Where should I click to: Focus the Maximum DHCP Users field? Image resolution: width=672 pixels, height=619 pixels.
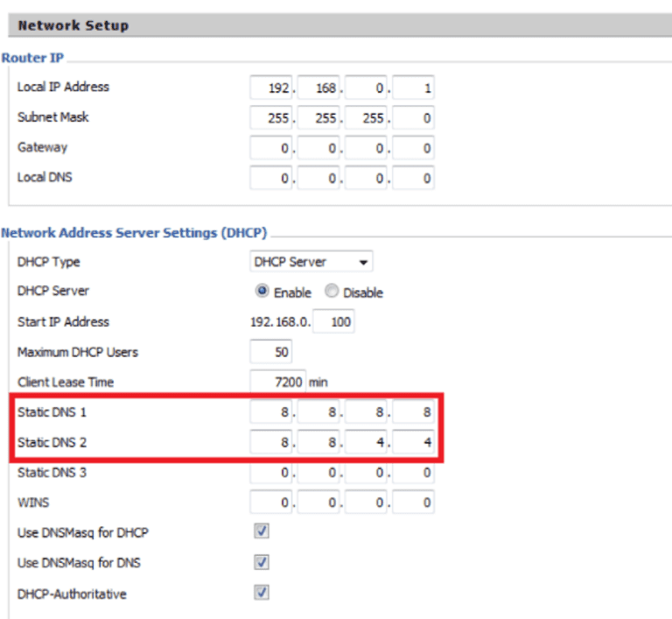tap(270, 352)
